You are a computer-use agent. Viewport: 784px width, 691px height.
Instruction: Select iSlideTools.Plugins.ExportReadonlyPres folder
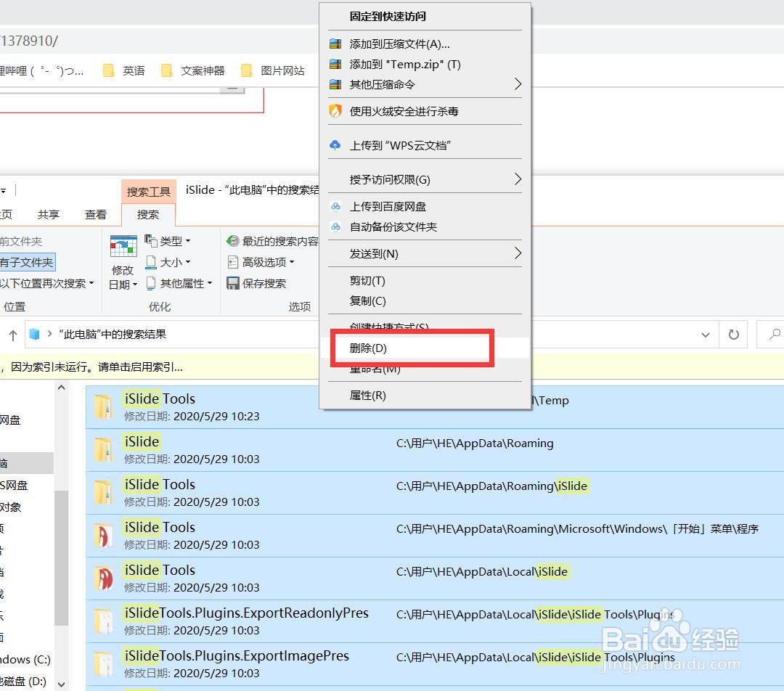click(435, 621)
